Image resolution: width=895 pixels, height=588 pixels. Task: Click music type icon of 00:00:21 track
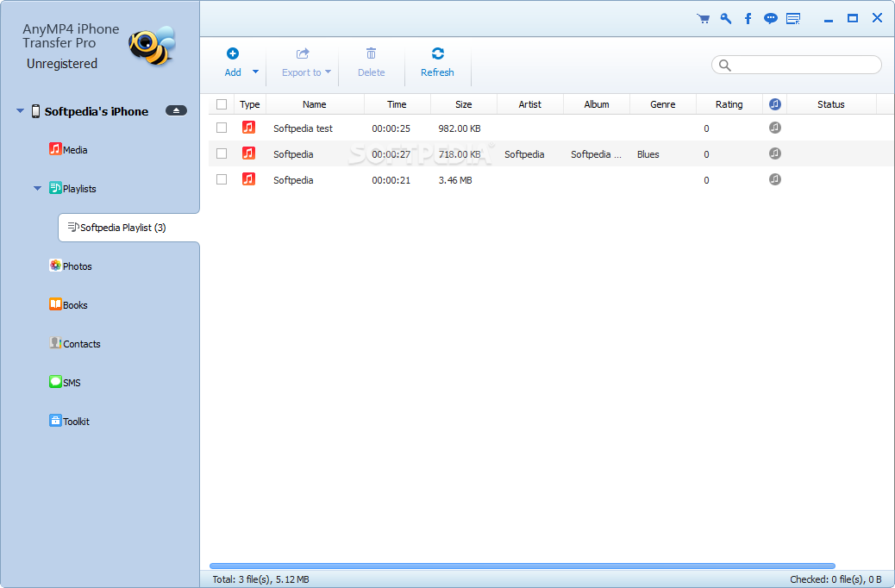click(248, 178)
